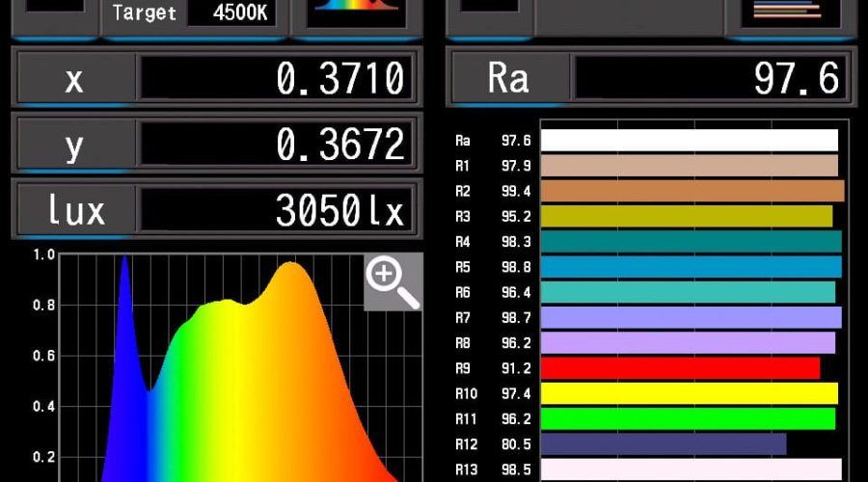Click the dark blue R12 color bar
This screenshot has height=482, width=868.
click(664, 443)
